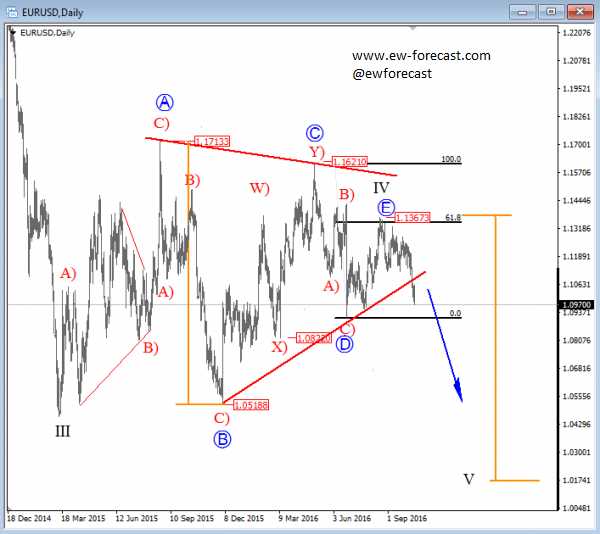
Task: Click the 100.0 Fibonacci level label
Action: click(x=452, y=159)
